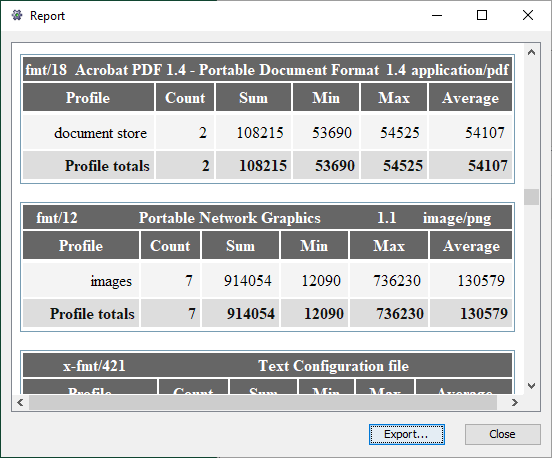Click Min column header in PNG table
Screen dimensions: 552x458
(x=314, y=245)
